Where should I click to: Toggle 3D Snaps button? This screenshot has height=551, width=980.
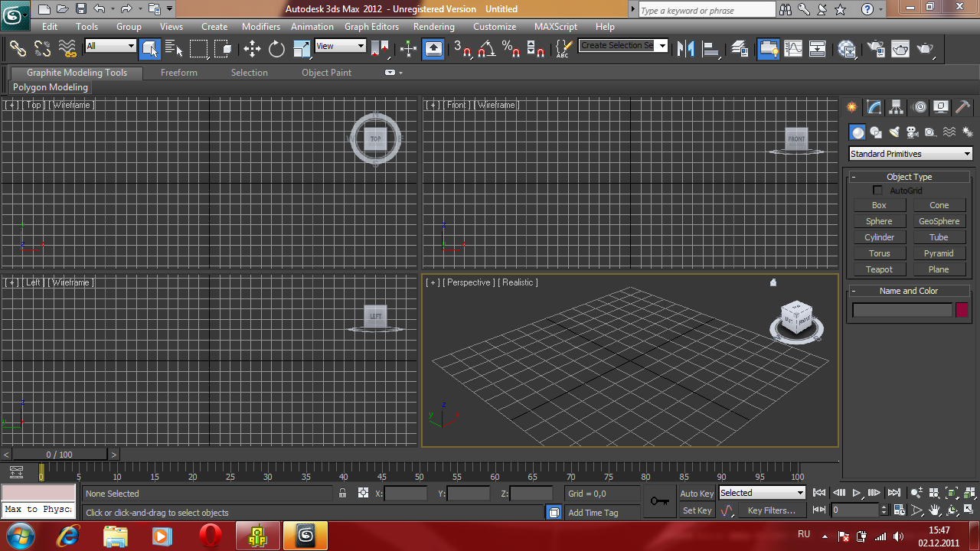click(462, 49)
